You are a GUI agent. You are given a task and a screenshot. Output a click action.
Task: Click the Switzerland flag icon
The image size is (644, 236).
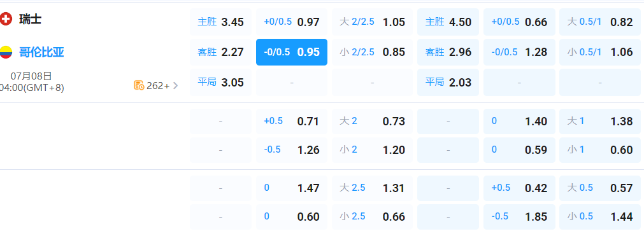pyautogui.click(x=6, y=19)
